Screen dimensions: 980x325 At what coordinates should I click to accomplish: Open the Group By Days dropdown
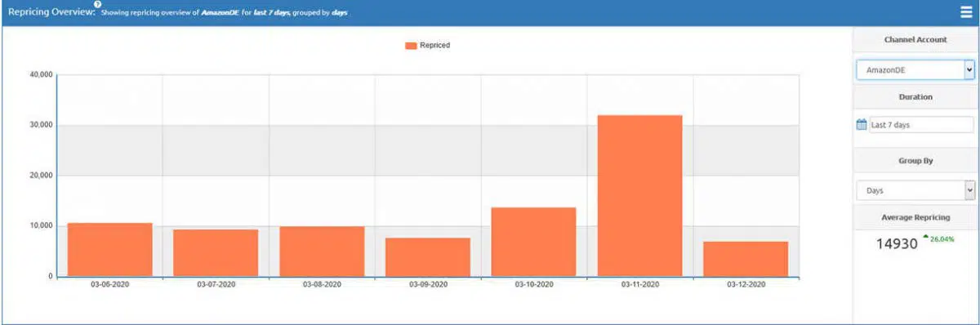[x=915, y=190]
